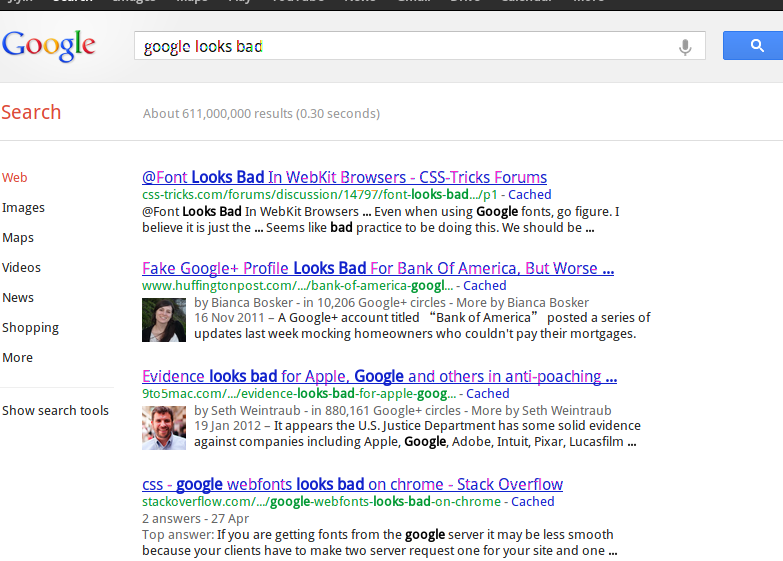Click Seth Weintraub's author photo thumbnail
Viewport: 783px width, 561px height.
[x=164, y=428]
